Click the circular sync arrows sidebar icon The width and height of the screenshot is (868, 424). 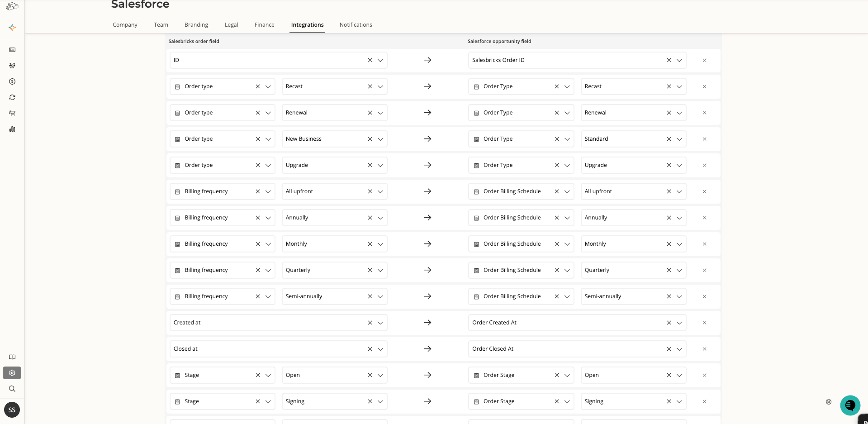pos(12,97)
